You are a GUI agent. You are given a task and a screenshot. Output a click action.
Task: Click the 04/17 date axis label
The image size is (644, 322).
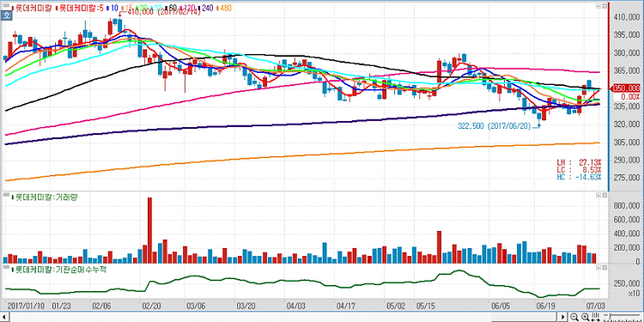click(346, 306)
